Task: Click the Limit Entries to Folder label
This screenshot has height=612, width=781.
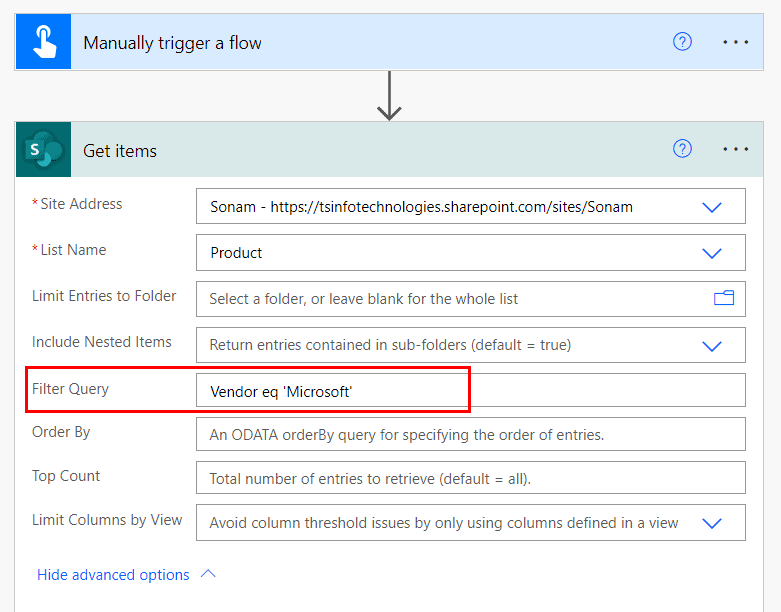Action: (x=104, y=296)
